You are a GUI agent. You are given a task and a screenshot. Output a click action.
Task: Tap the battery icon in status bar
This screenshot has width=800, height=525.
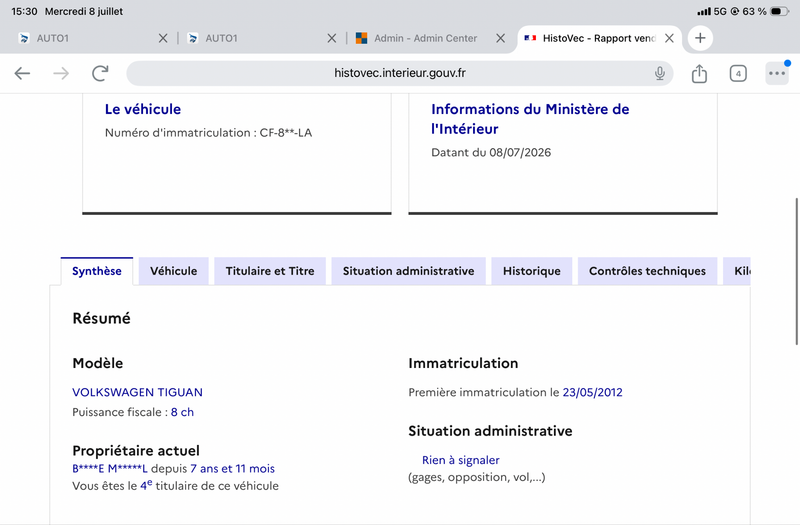point(779,11)
